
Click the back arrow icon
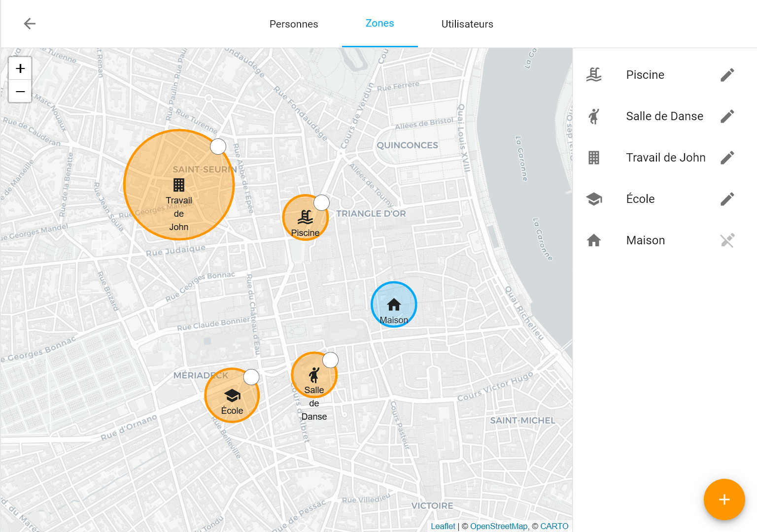coord(30,24)
